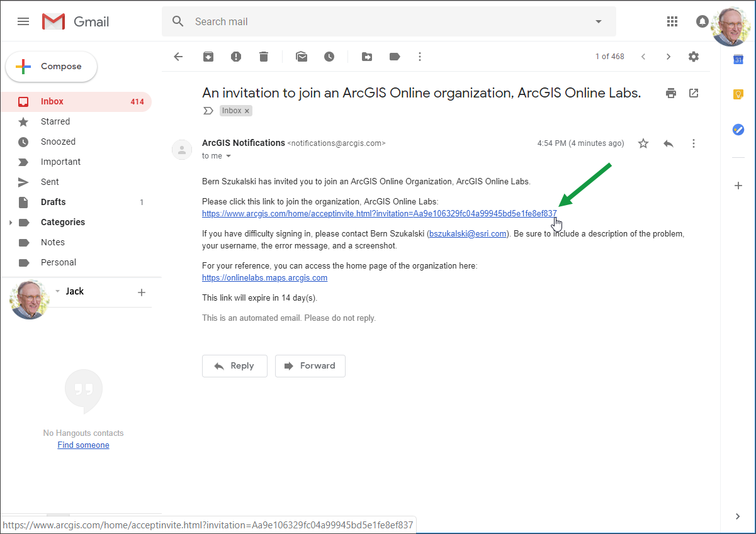
Task: Open the toolbar More options menu
Action: click(x=420, y=57)
